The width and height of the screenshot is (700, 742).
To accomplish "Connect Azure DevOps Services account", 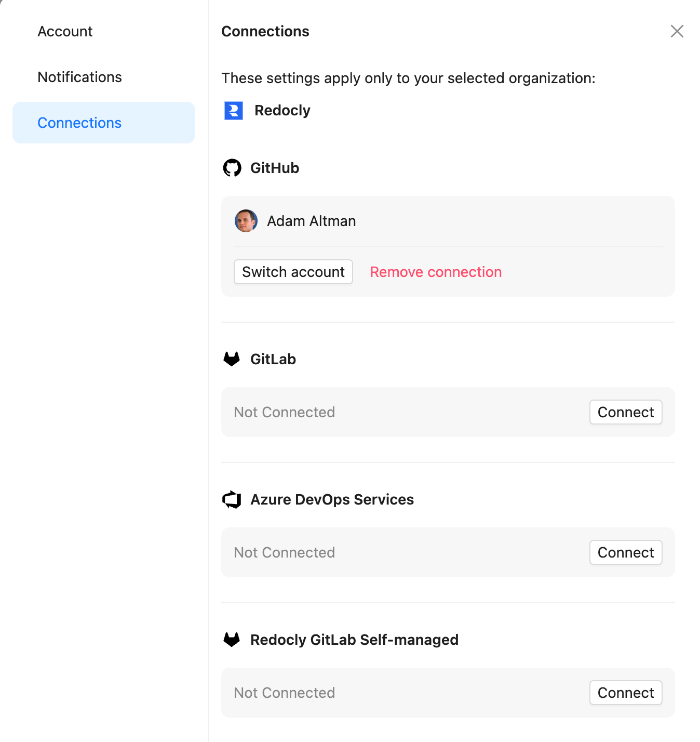I will 625,552.
